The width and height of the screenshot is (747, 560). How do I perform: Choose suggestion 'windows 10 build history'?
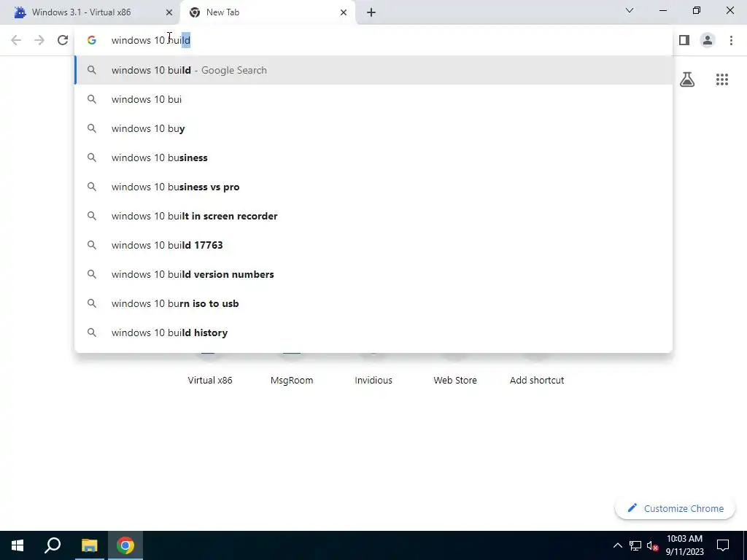[x=373, y=332]
